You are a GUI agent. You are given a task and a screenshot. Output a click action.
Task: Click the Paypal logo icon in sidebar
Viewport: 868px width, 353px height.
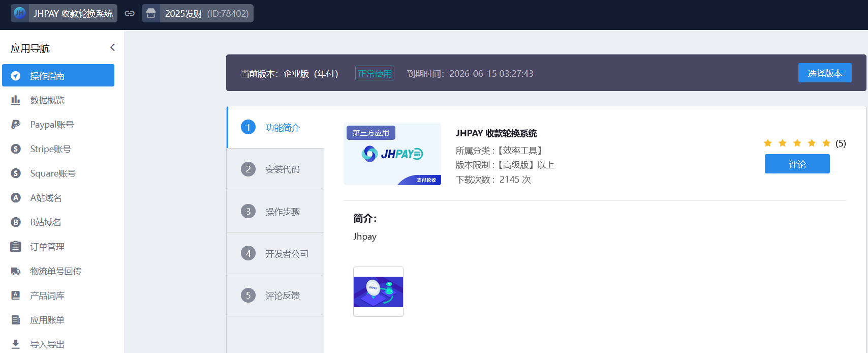pos(16,125)
